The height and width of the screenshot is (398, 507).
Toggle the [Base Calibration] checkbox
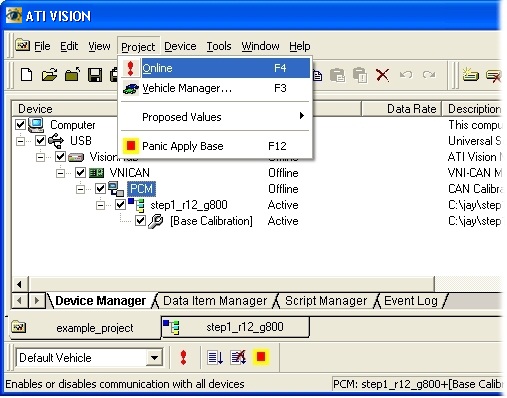(x=140, y=221)
